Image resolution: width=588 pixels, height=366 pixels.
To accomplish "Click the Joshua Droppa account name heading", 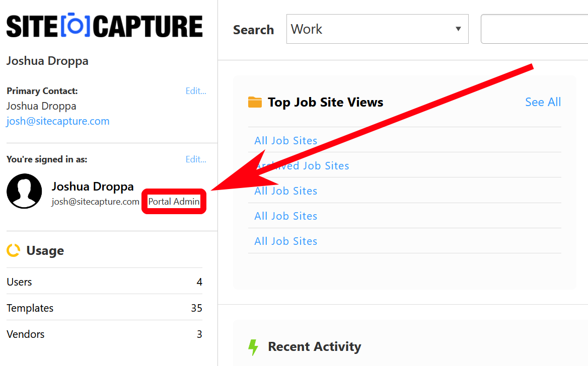I will (47, 61).
